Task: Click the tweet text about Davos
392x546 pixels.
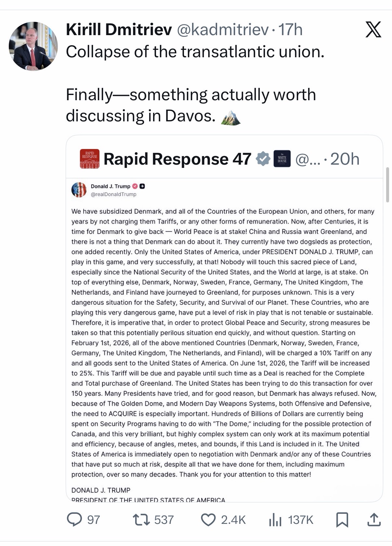Action: [x=190, y=105]
